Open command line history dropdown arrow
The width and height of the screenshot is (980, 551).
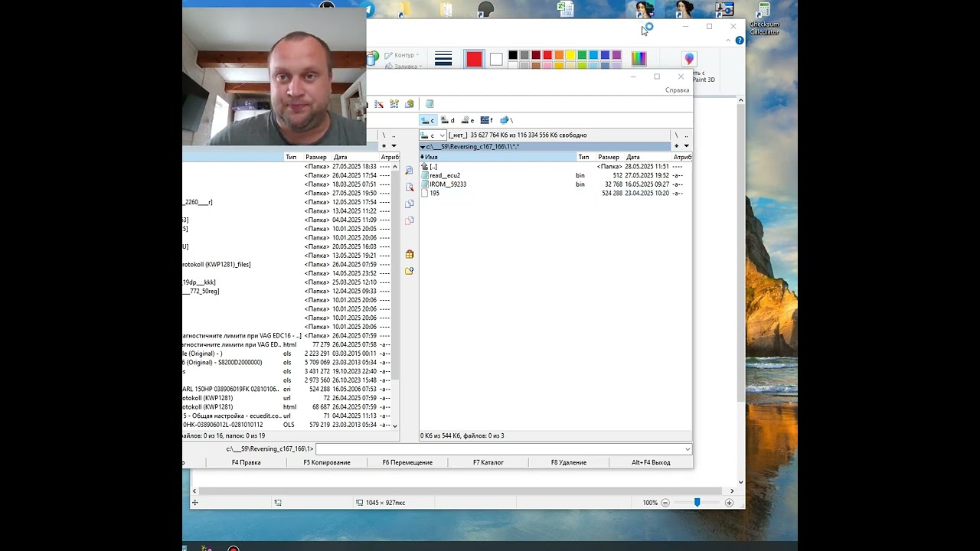688,449
